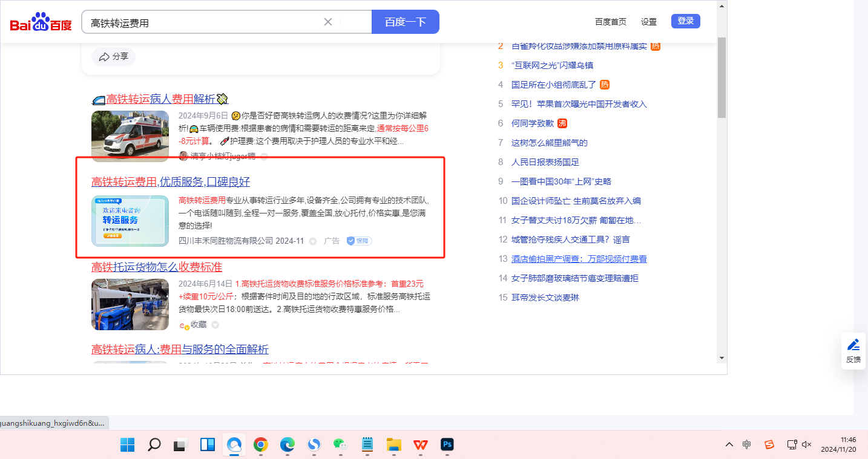
Task: Open Windows Search from the taskbar
Action: click(x=154, y=445)
